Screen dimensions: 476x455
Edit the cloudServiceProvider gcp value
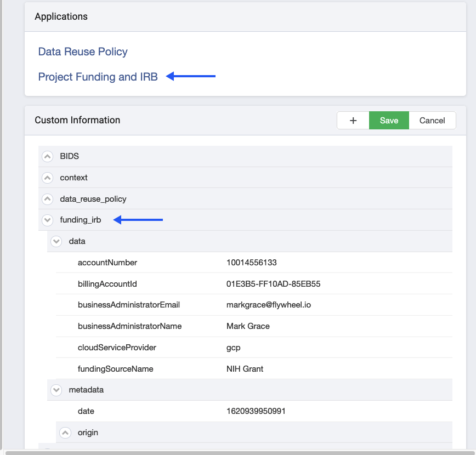[234, 348]
